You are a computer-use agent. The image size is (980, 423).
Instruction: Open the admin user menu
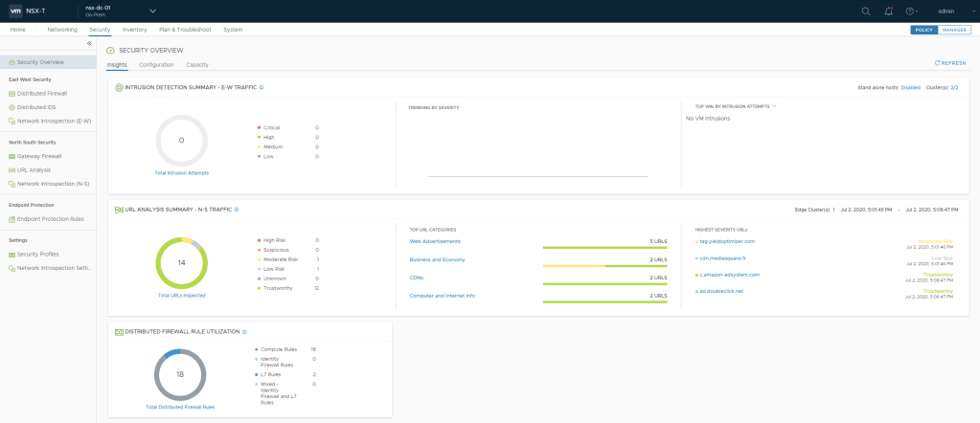(x=946, y=11)
